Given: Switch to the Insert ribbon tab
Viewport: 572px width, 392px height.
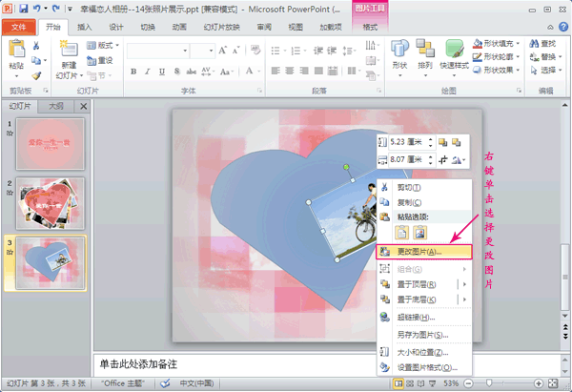Looking at the screenshot, I should 84,27.
